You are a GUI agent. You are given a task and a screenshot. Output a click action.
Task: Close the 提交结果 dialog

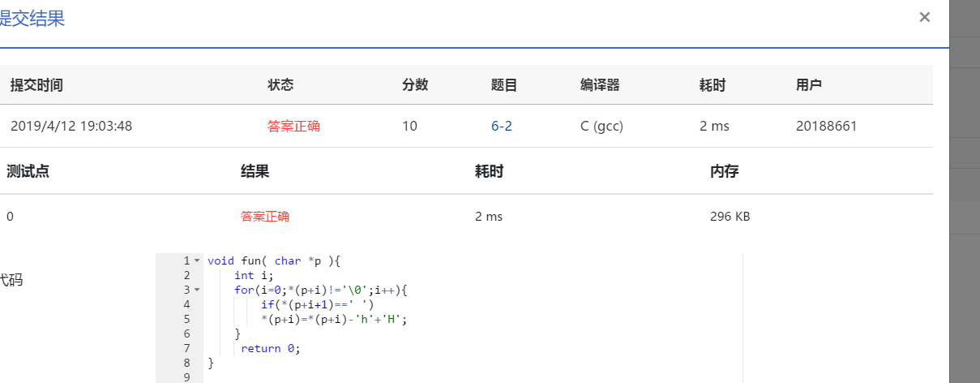(924, 17)
